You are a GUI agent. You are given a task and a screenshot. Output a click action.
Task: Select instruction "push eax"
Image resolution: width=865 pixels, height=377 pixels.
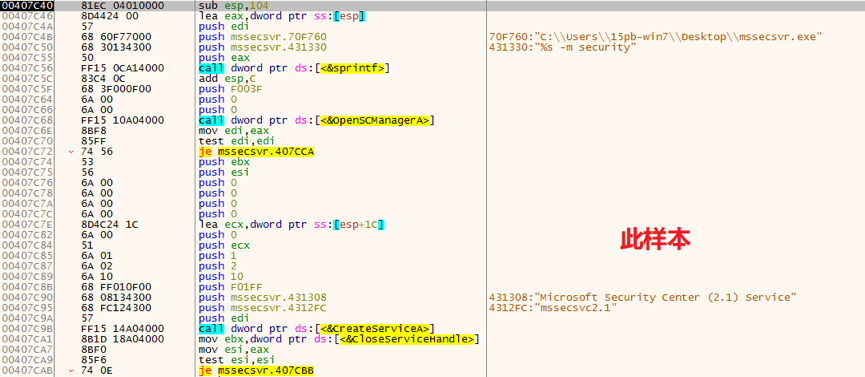tap(224, 58)
